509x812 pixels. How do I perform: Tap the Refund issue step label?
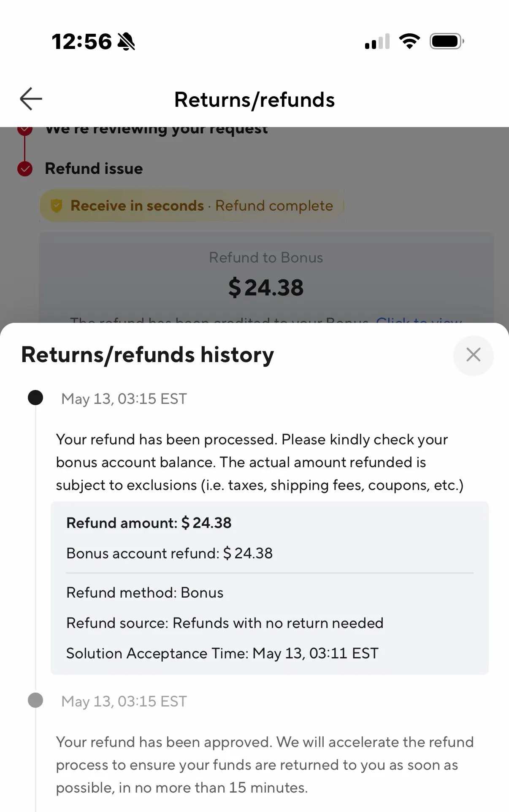click(94, 168)
